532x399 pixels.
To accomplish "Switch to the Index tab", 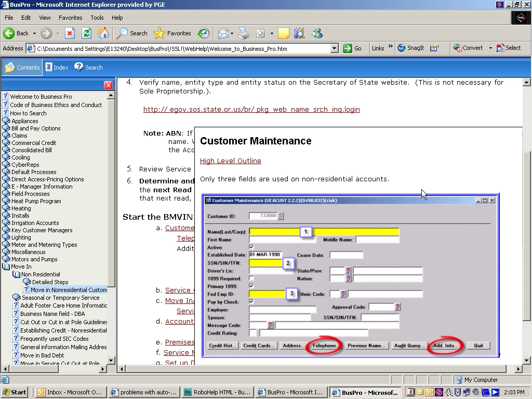I will click(57, 67).
